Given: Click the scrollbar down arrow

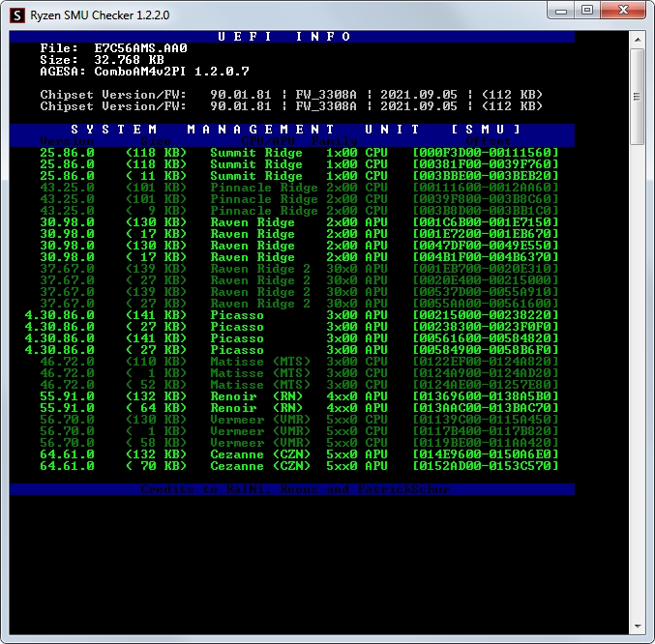Looking at the screenshot, I should 638,626.
